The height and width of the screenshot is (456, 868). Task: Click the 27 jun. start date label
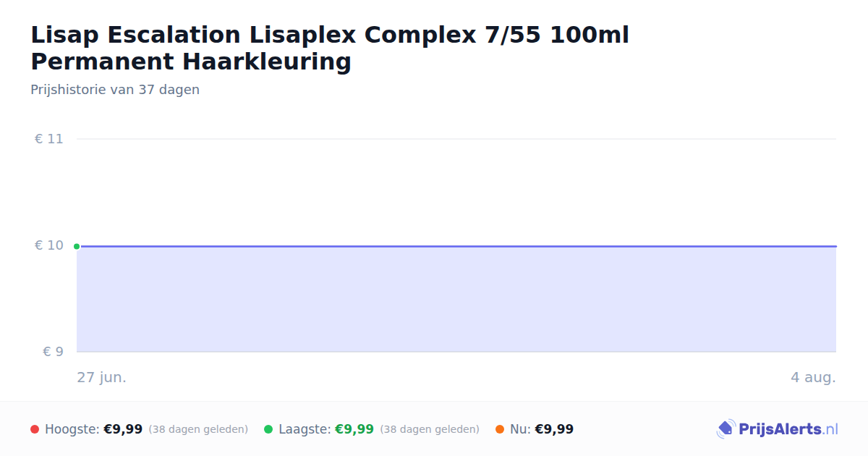(102, 377)
